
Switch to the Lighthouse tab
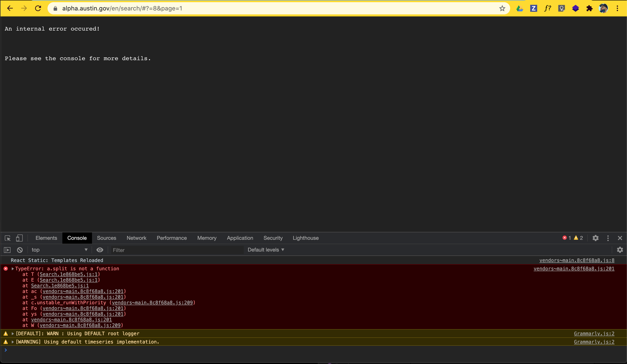[x=305, y=238]
